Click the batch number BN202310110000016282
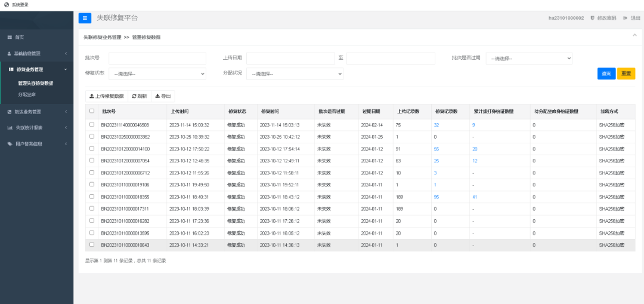The height and width of the screenshot is (304, 644). pyautogui.click(x=125, y=221)
